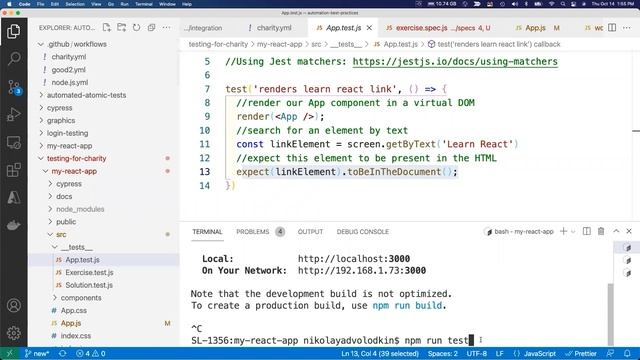Open the Search view in activity bar
This screenshot has height=360, width=640.
pos(13,59)
